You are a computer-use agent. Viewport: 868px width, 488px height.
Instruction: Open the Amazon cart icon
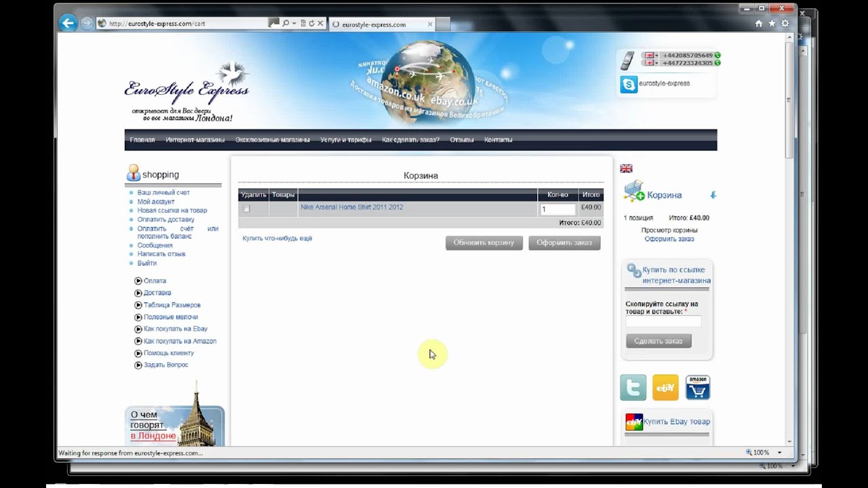[x=698, y=388]
